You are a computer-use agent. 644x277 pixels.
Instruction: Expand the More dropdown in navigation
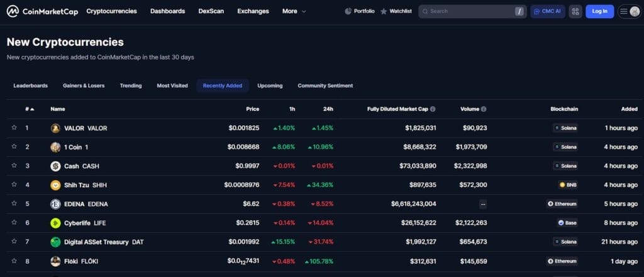point(294,11)
